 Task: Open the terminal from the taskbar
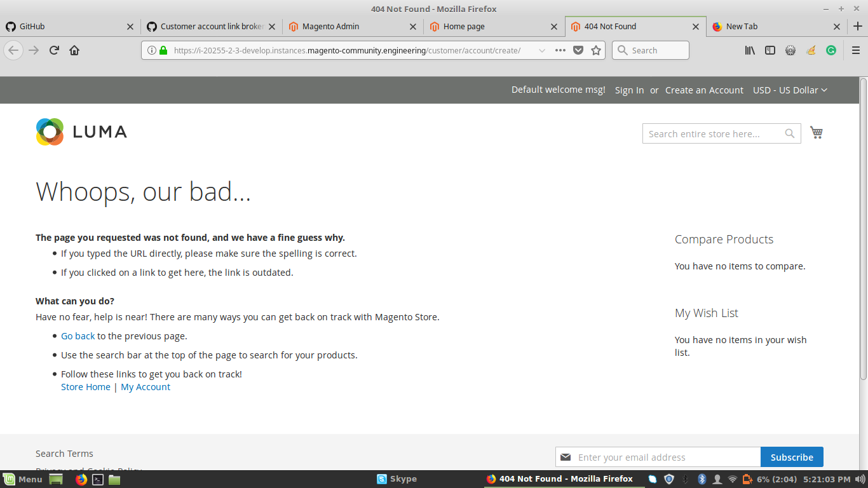(98, 479)
